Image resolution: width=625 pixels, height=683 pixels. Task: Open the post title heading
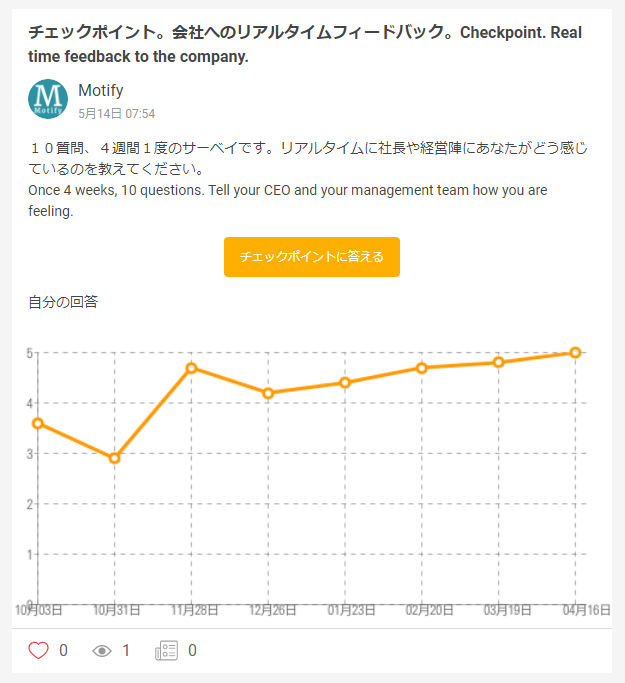(x=305, y=44)
